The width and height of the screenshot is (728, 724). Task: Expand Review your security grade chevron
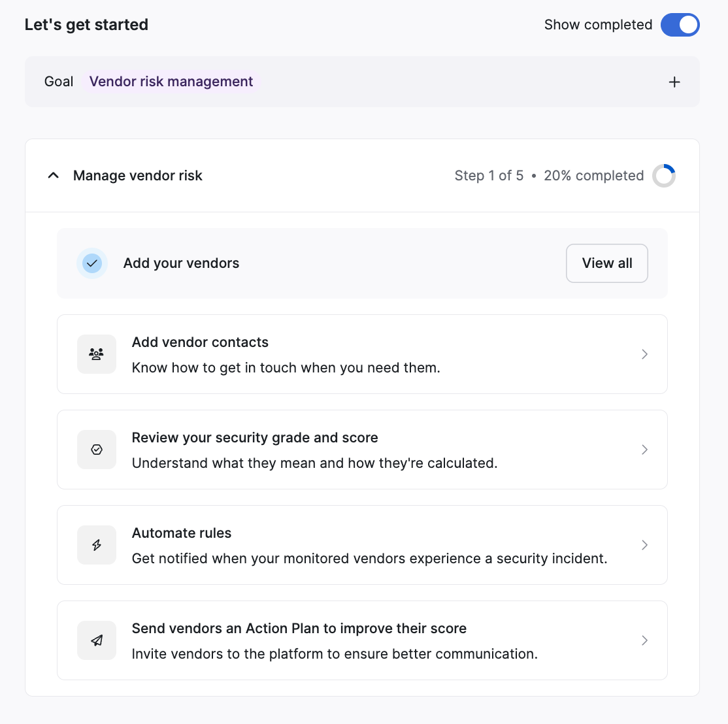[644, 450]
